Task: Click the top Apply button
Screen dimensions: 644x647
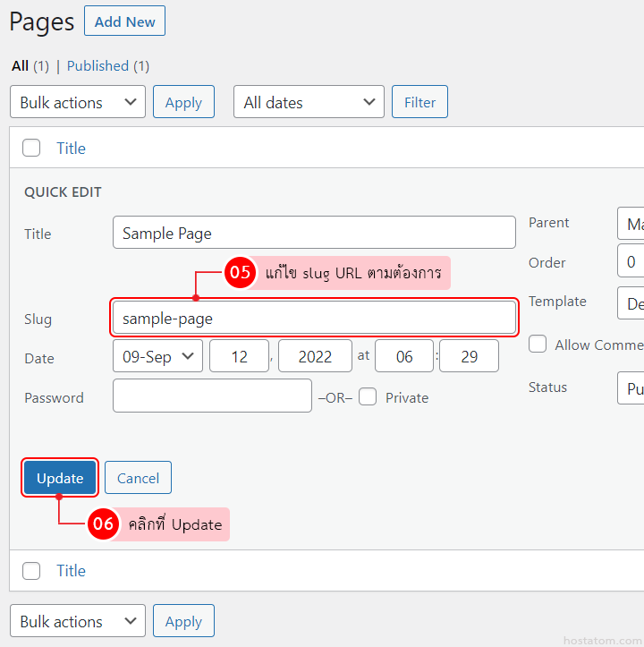Action: coord(183,102)
